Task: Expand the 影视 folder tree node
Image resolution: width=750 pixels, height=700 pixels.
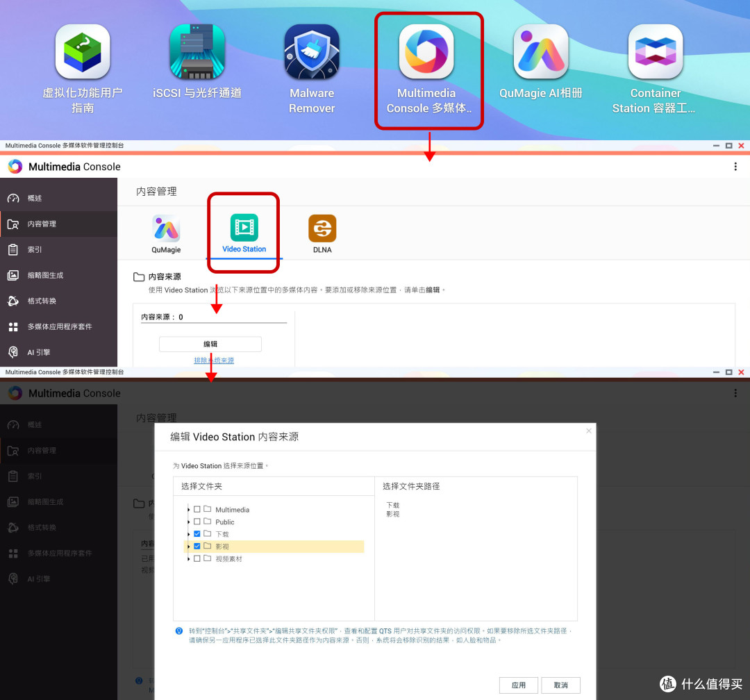Action: 188,547
